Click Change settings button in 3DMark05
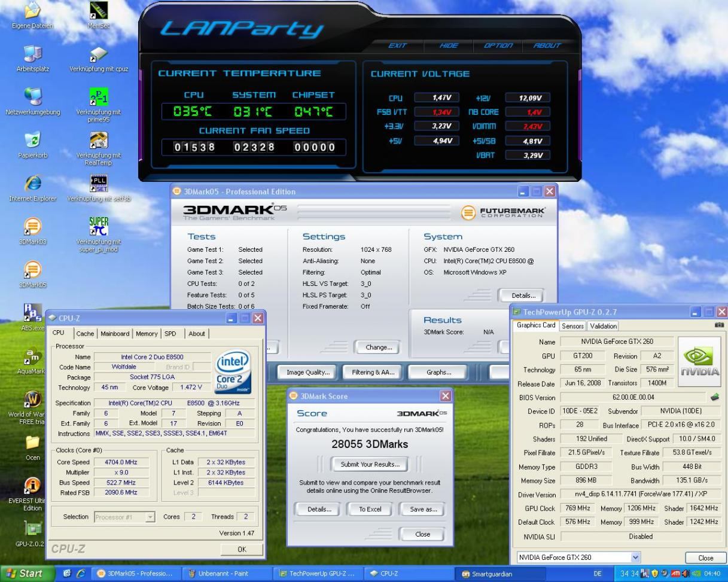Viewport: 728px width, 582px height. point(379,348)
